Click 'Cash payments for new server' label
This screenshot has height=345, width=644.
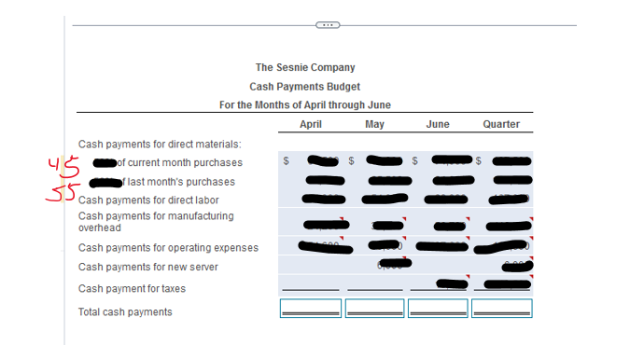147,267
